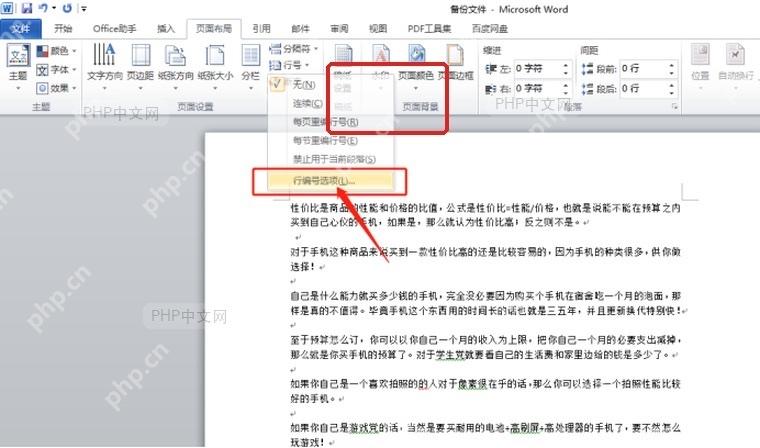Image resolution: width=760 pixels, height=448 pixels.
Task: Expand the theme 颜色 dropdown
Action: click(56, 51)
